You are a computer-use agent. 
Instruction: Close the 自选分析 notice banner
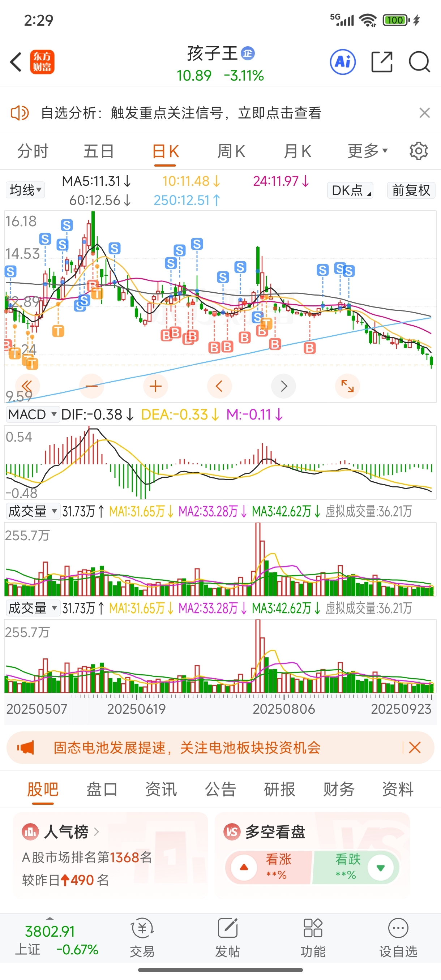[x=425, y=113]
